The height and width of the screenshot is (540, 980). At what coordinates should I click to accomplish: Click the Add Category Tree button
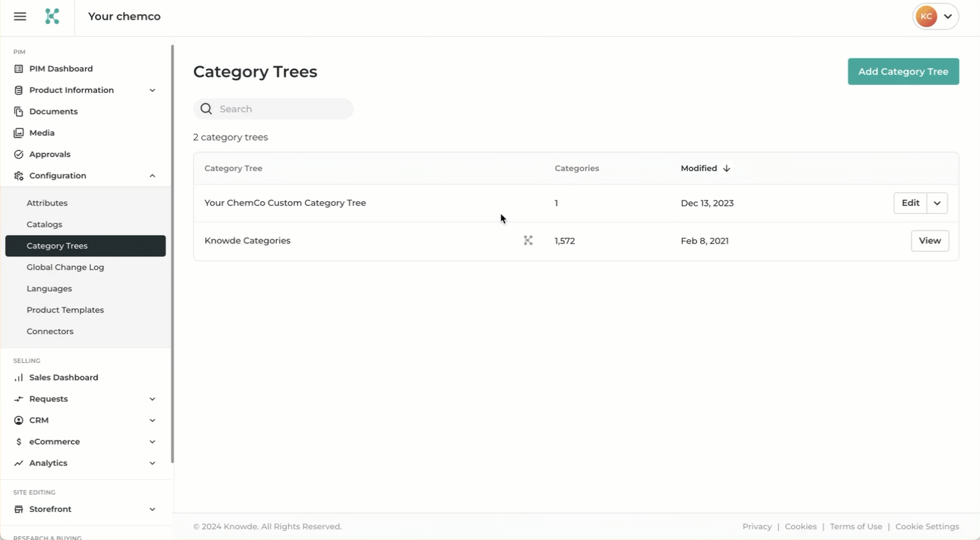pyautogui.click(x=902, y=72)
